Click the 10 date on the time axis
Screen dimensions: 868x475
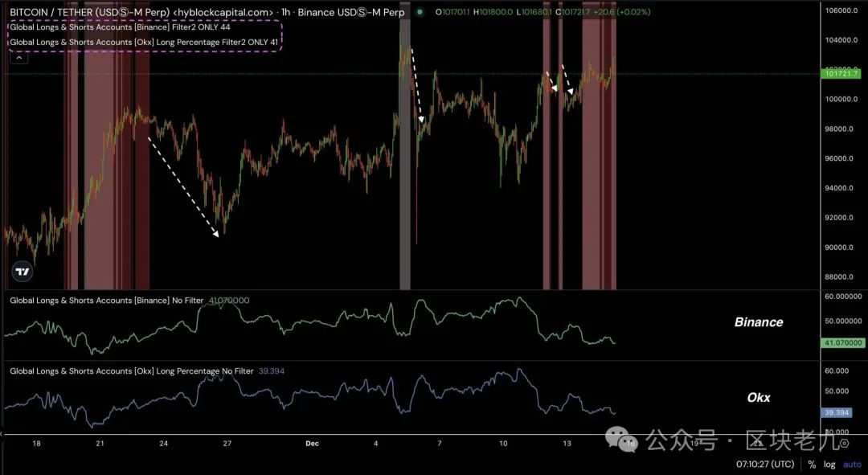[503, 444]
